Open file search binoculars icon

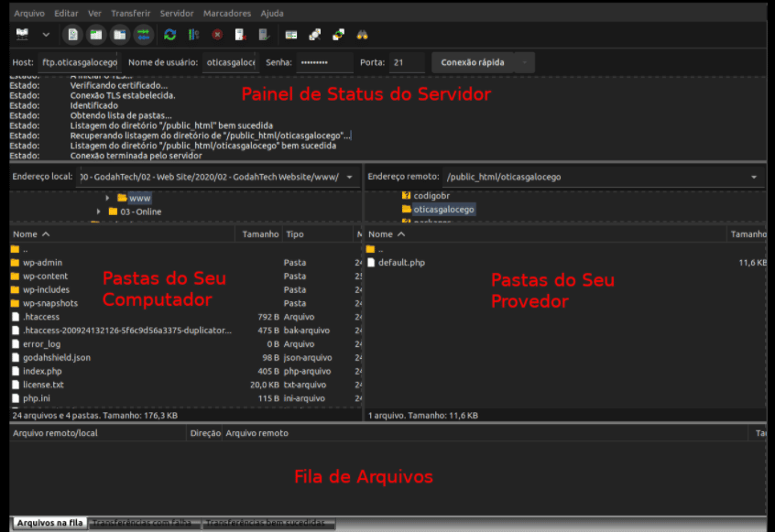(x=362, y=35)
